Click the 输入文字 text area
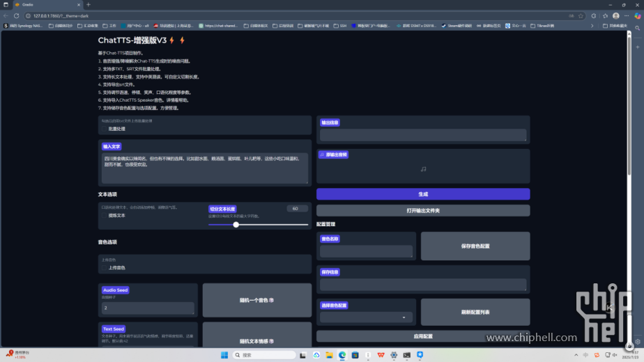644x362 pixels. coord(204,168)
